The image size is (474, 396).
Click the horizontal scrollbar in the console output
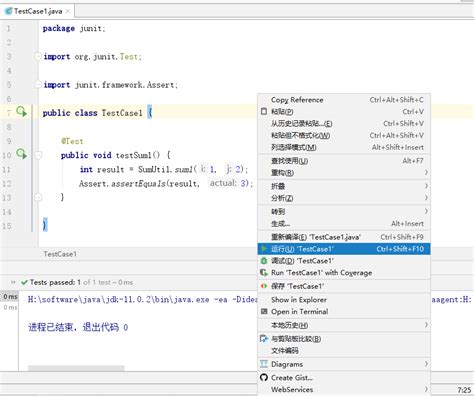pos(76,368)
